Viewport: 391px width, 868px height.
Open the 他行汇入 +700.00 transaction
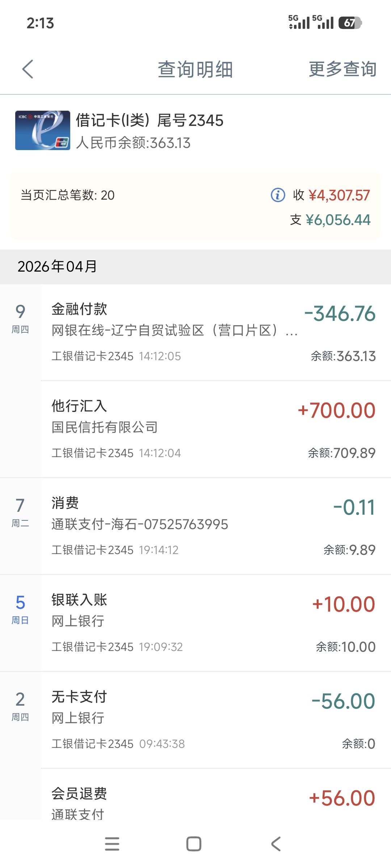point(214,429)
